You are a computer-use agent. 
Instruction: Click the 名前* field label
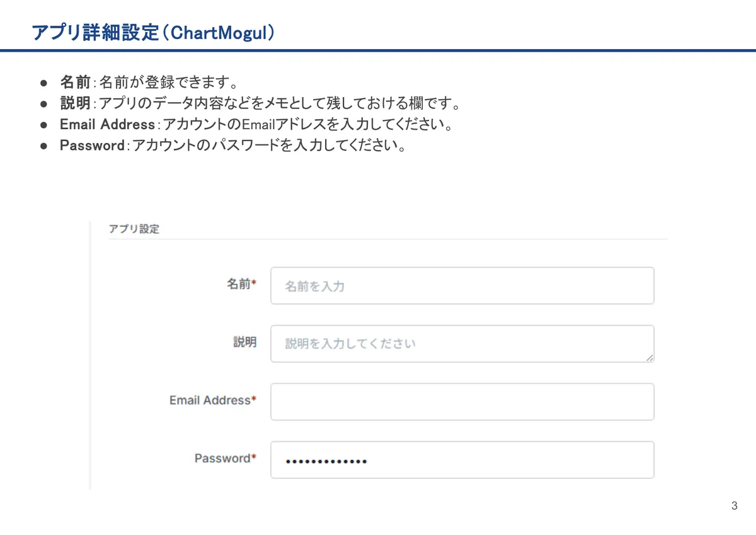pos(241,285)
